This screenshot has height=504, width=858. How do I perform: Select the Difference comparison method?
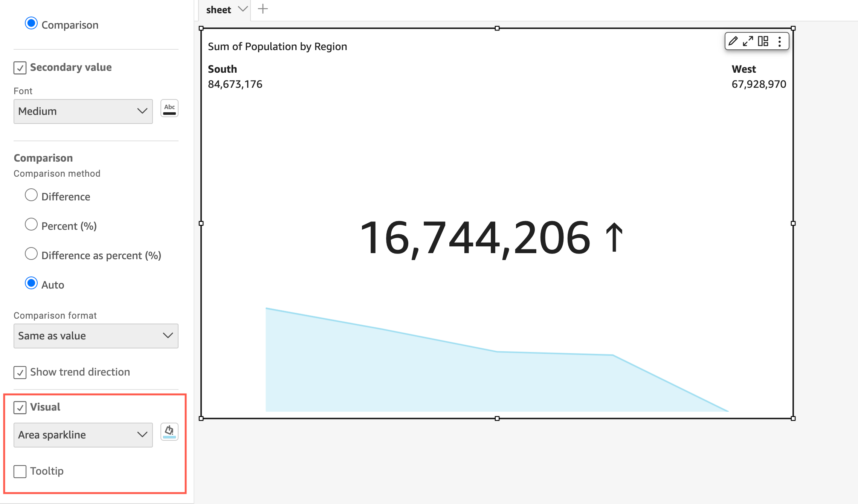pyautogui.click(x=31, y=195)
